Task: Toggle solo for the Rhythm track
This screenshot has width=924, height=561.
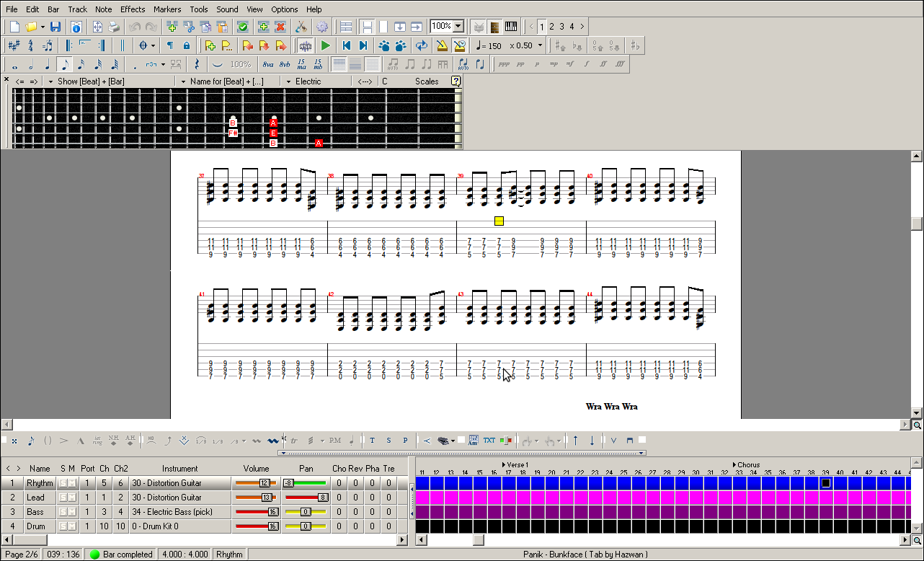Action: tap(63, 483)
